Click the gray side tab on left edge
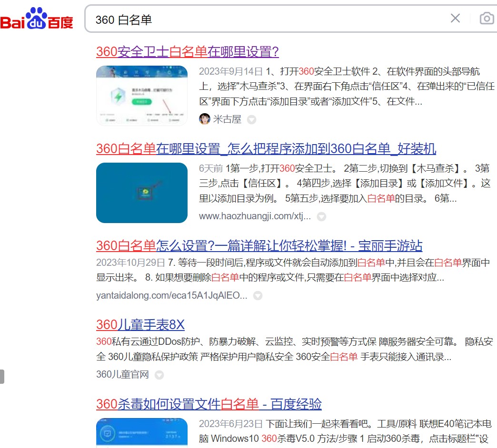Screen dimensions: 497x448 coord(2,377)
